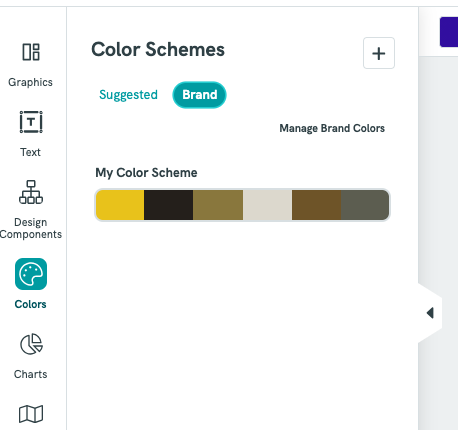
Task: Pick the black color swatch
Action: [x=168, y=205]
